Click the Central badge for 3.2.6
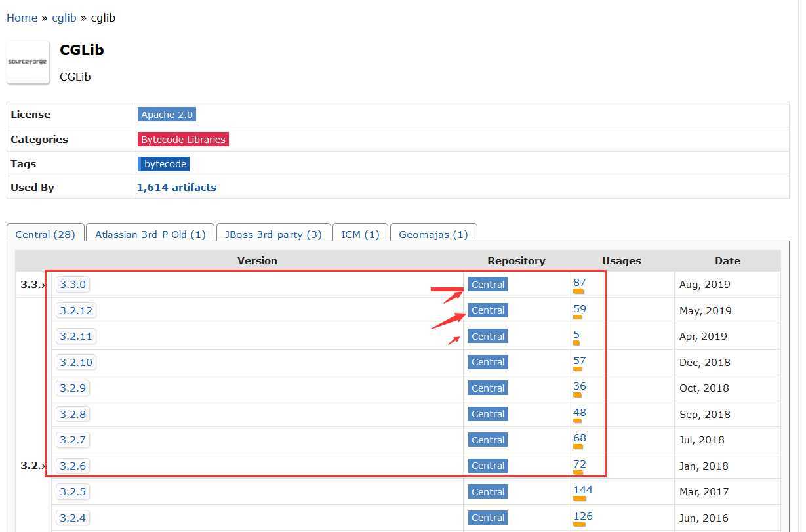This screenshot has height=532, width=806. [x=488, y=466]
